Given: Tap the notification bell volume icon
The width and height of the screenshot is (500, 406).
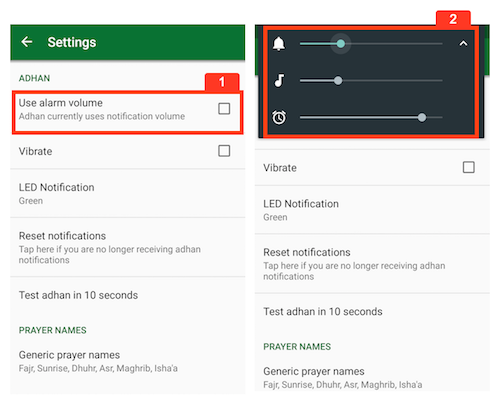Looking at the screenshot, I should tap(279, 44).
